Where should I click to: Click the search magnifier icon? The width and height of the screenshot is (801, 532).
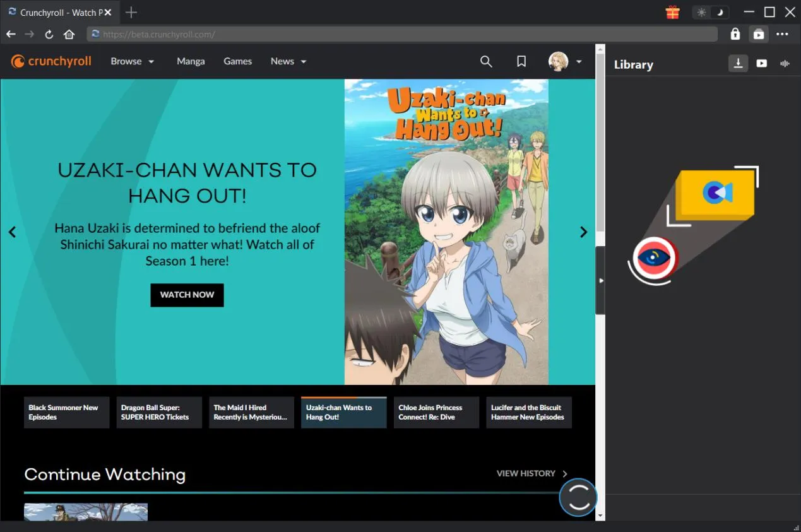pos(486,61)
